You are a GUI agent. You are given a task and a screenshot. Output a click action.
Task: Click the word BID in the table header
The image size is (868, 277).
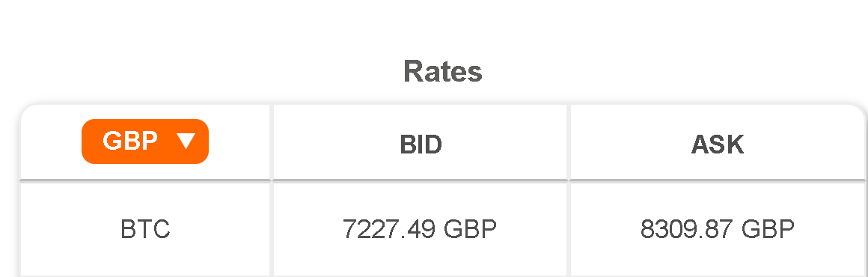pos(421,144)
